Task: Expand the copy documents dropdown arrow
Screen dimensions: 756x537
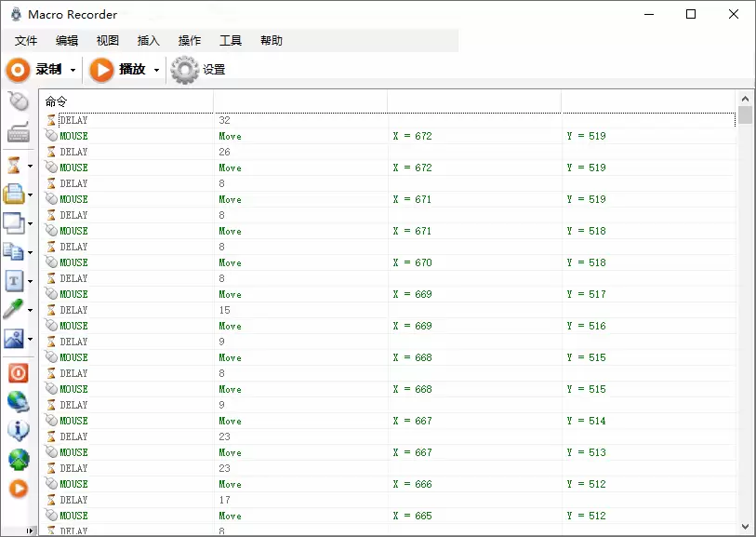Action: point(30,253)
